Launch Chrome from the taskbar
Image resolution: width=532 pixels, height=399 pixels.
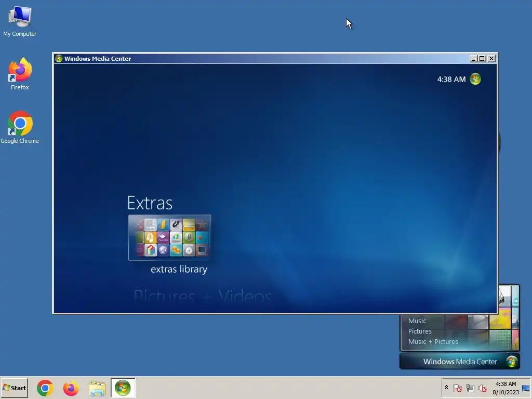coord(45,388)
